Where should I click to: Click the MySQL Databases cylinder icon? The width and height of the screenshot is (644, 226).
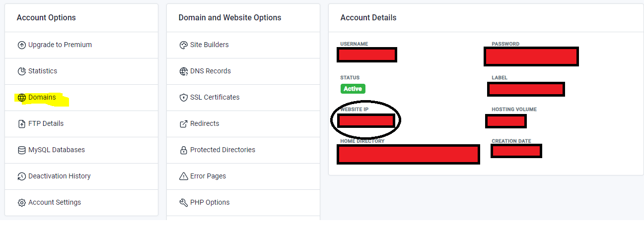21,150
